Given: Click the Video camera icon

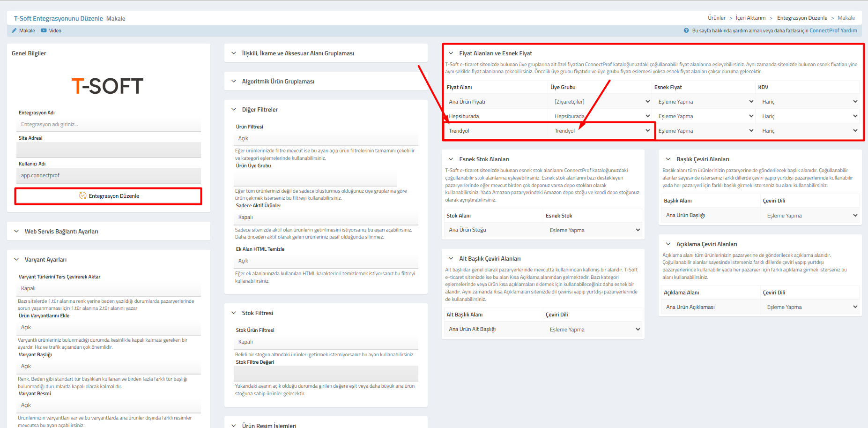Looking at the screenshot, I should click(44, 30).
